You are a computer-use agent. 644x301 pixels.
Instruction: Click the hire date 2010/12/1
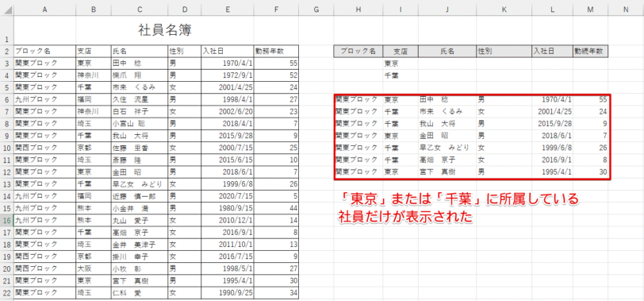pos(227,220)
